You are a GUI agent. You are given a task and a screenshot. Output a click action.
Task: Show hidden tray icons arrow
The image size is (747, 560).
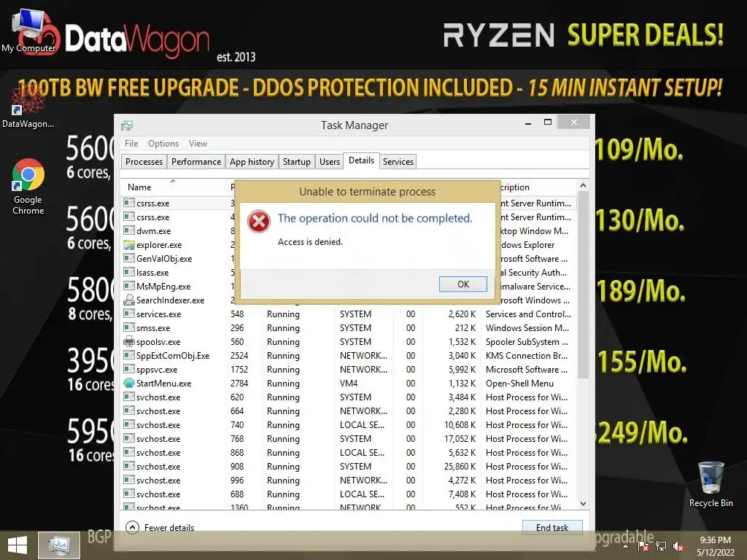pyautogui.click(x=625, y=546)
